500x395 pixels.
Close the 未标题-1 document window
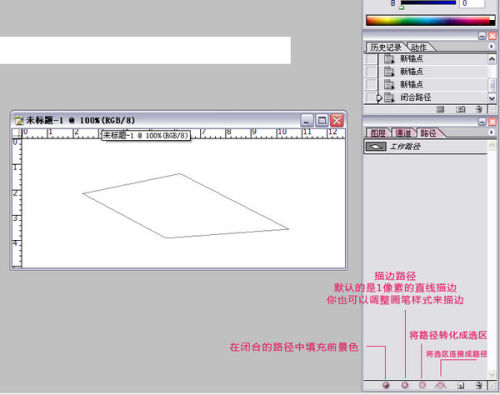point(337,120)
